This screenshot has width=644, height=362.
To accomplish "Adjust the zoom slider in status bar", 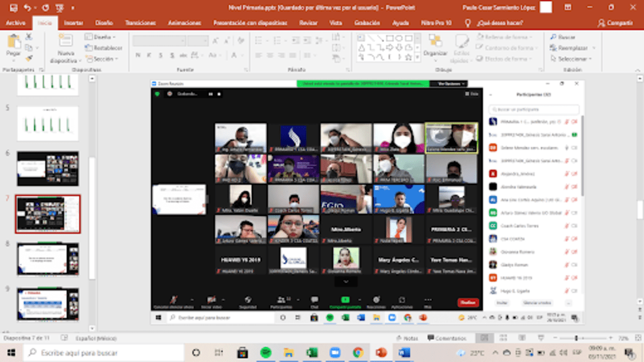I will [x=576, y=338].
